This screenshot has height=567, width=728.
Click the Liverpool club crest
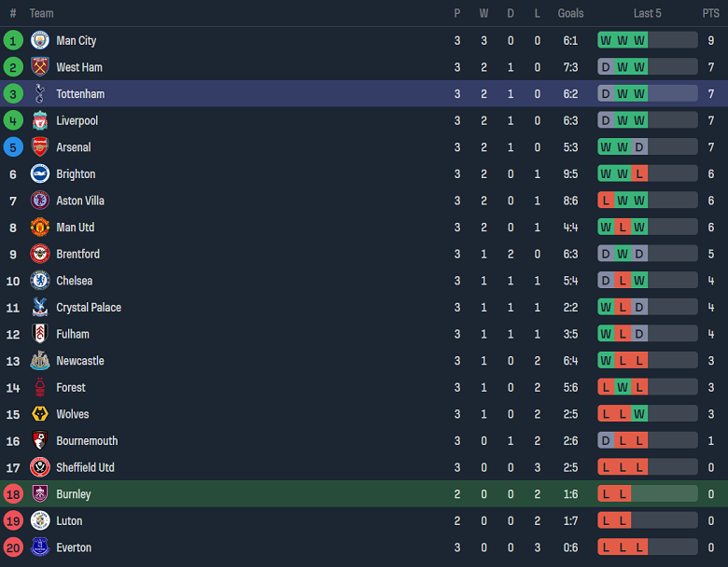[x=39, y=120]
